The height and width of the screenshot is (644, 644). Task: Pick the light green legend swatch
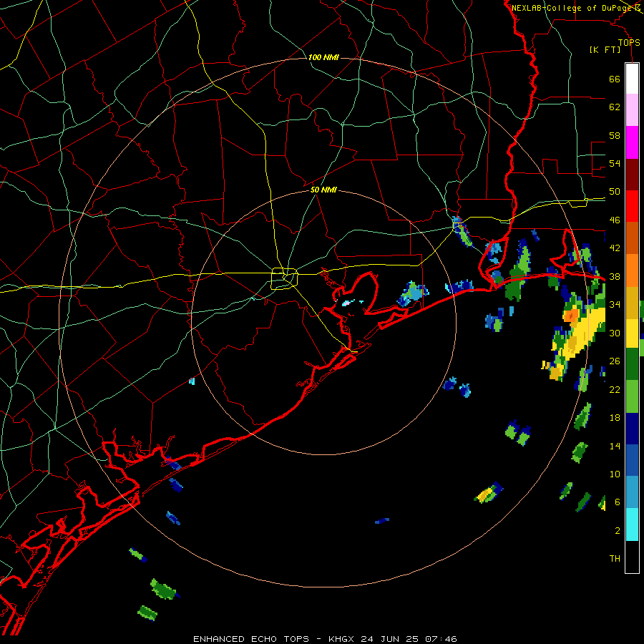pyautogui.click(x=632, y=396)
